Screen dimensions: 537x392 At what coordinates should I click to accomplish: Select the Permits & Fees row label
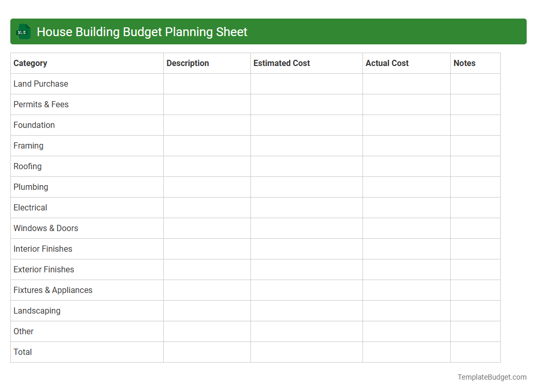(x=41, y=104)
